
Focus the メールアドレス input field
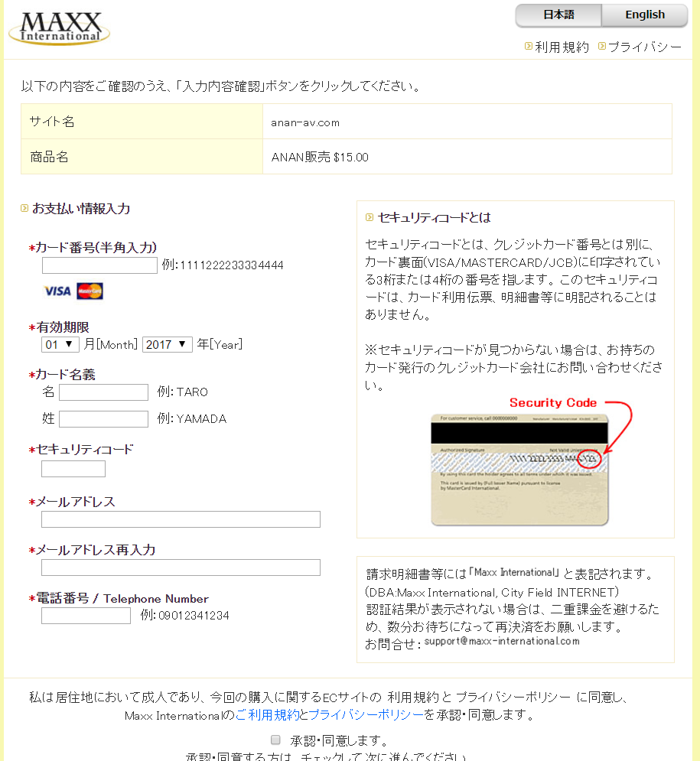pos(181,519)
